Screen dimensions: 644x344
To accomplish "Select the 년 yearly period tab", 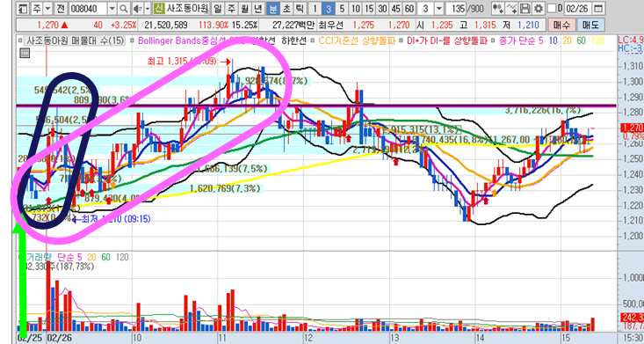I will point(258,8).
